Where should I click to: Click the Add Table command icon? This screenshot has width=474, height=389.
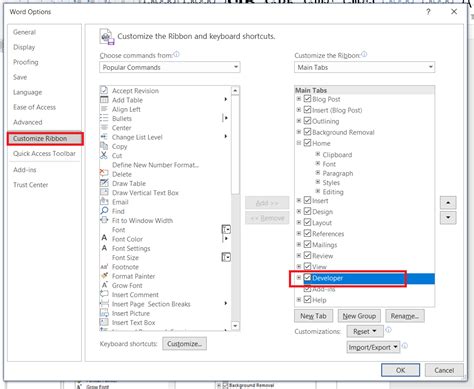104,100
